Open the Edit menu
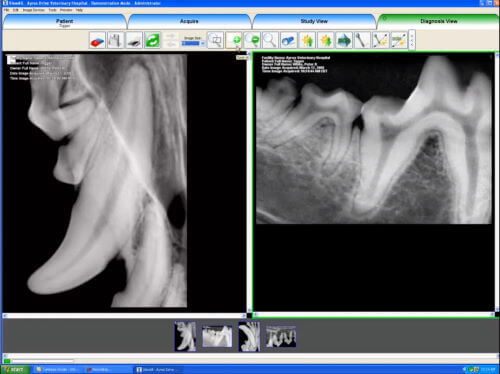 [x=16, y=10]
